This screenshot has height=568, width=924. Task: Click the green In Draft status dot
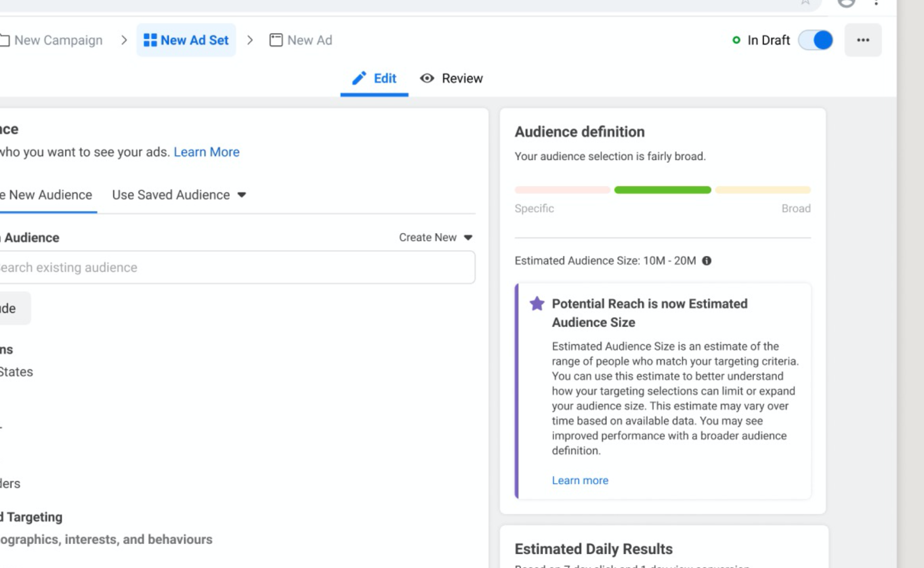(736, 39)
